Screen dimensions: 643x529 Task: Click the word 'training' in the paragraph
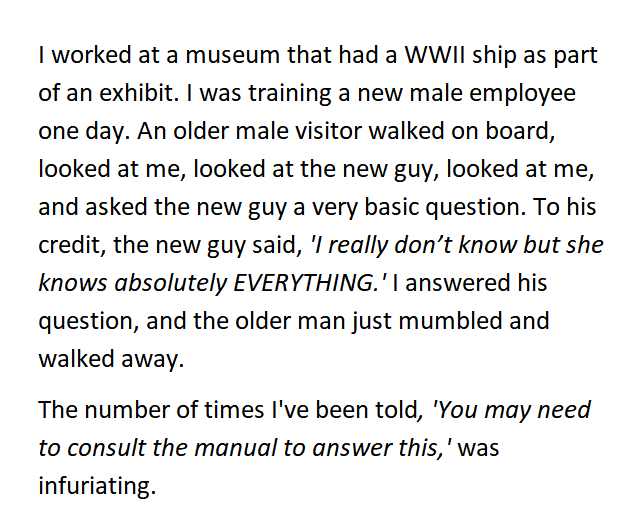tap(290, 93)
